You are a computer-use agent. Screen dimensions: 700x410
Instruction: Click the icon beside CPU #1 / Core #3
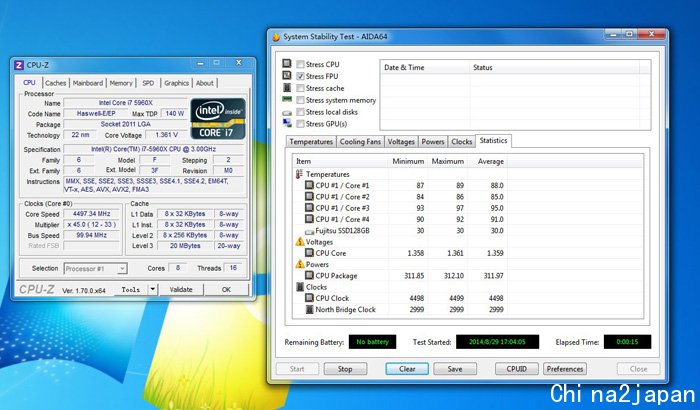[x=309, y=208]
